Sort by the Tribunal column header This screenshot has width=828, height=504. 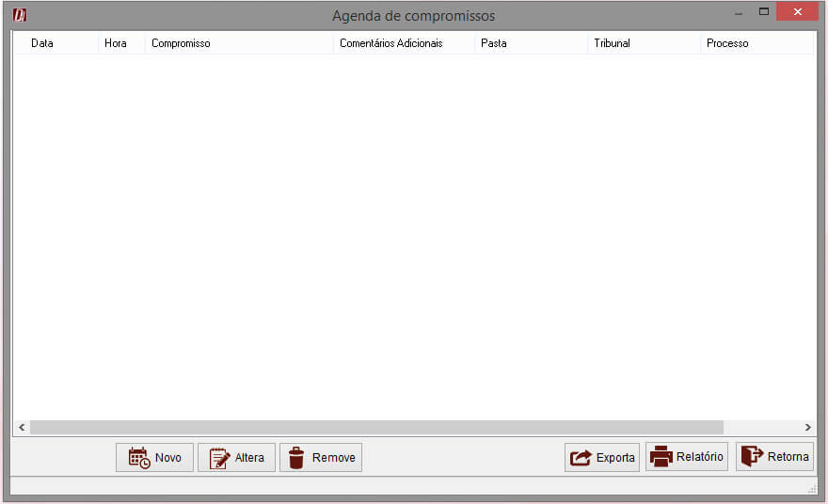[x=612, y=43]
